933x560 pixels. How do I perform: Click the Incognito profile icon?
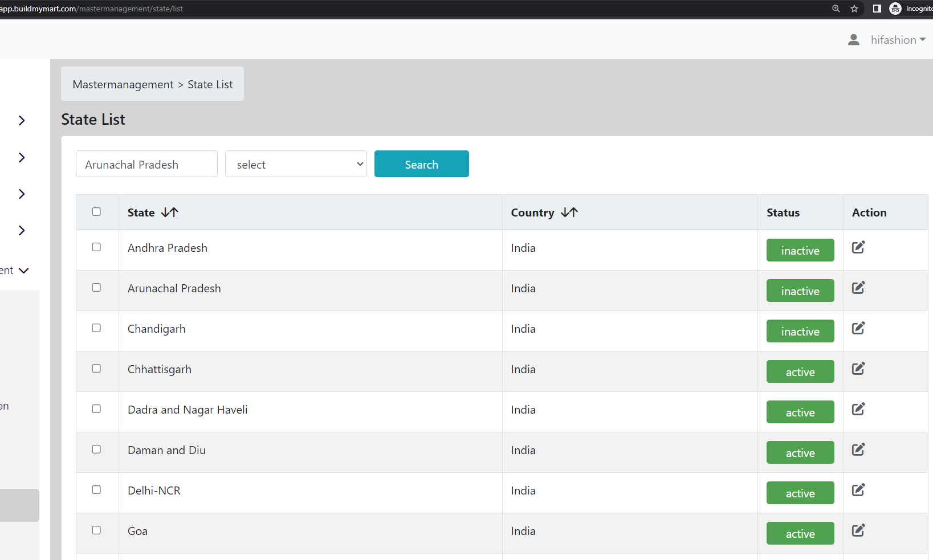[x=895, y=9]
